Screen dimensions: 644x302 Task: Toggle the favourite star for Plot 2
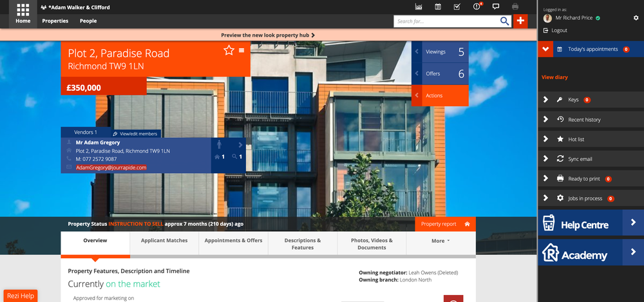point(229,50)
